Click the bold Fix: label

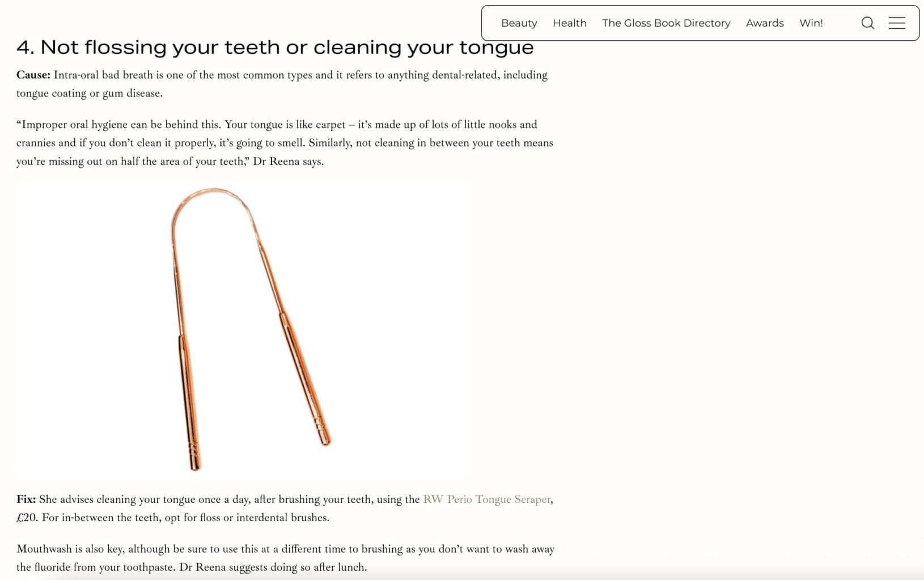26,499
